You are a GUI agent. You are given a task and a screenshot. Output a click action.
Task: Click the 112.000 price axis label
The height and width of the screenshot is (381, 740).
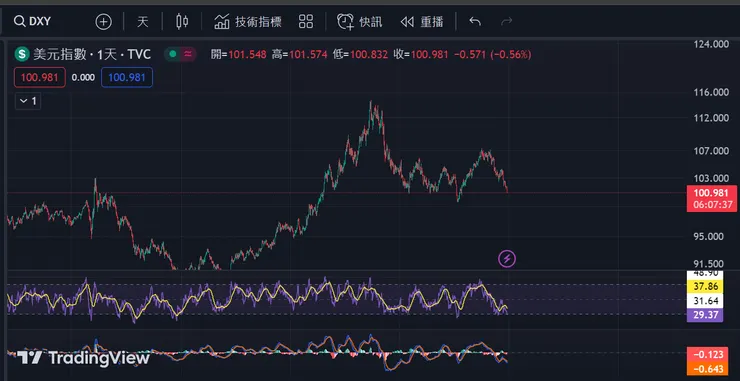click(x=711, y=118)
